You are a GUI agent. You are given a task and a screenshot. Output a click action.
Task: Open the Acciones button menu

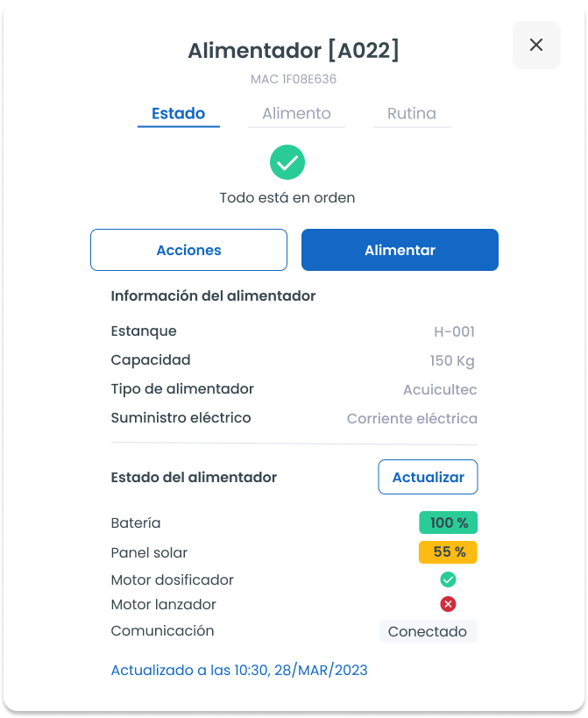tap(188, 250)
